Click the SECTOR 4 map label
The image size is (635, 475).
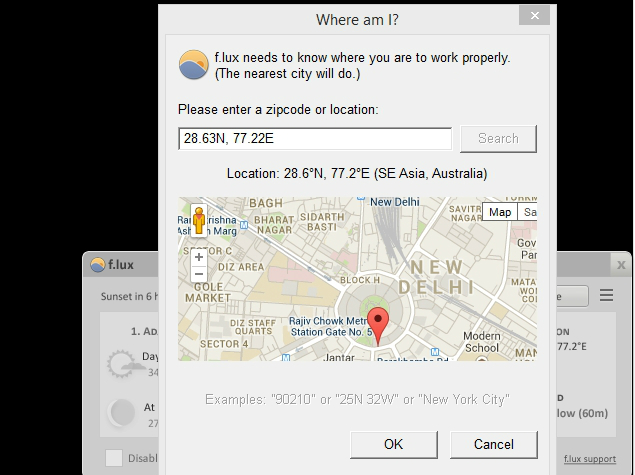click(x=224, y=344)
